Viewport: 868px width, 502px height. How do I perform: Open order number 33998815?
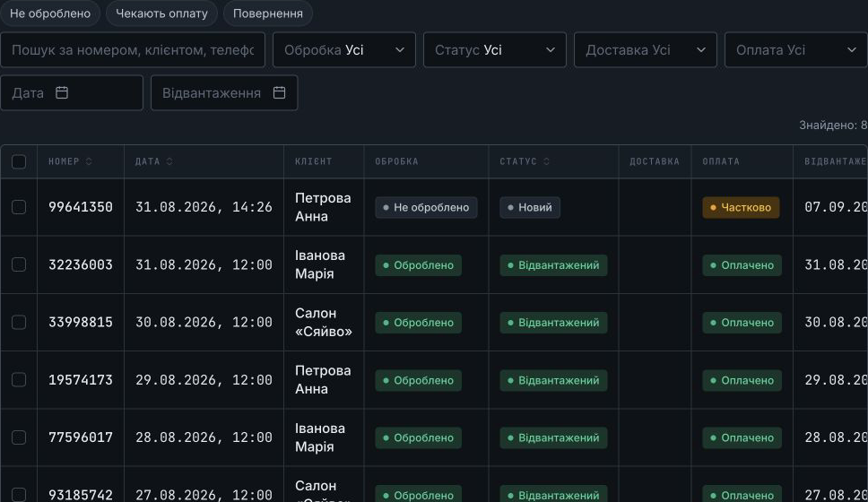[x=81, y=322]
